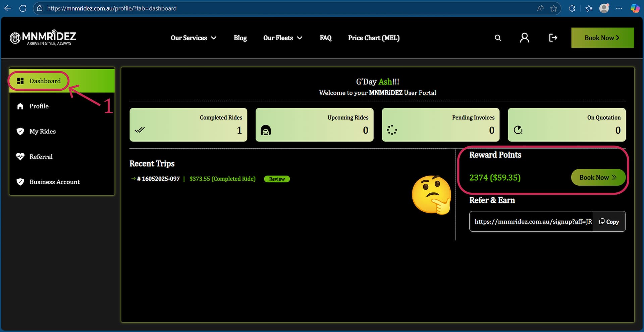Screen dimensions: 644x332
Task: Open Pending Invoices card
Action: tap(440, 125)
